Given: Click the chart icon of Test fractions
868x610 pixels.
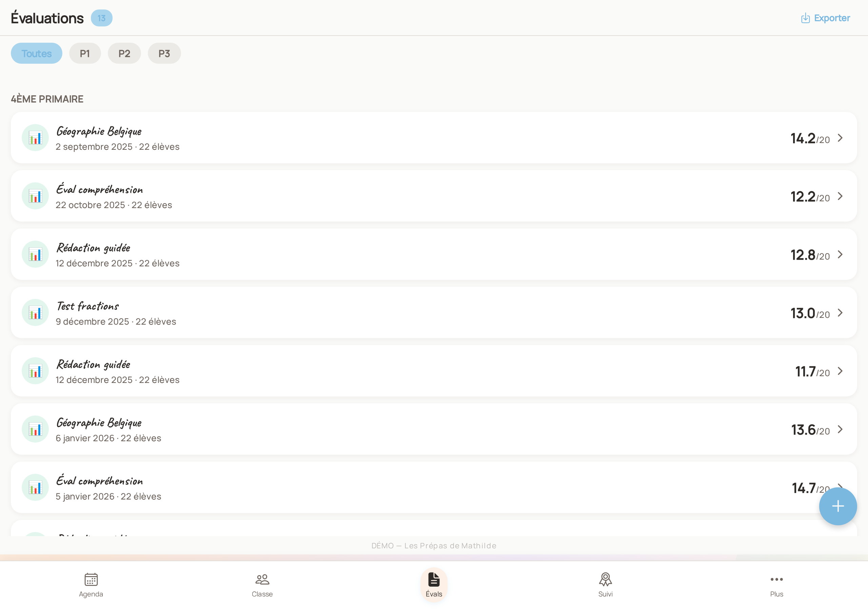Looking at the screenshot, I should 35,312.
